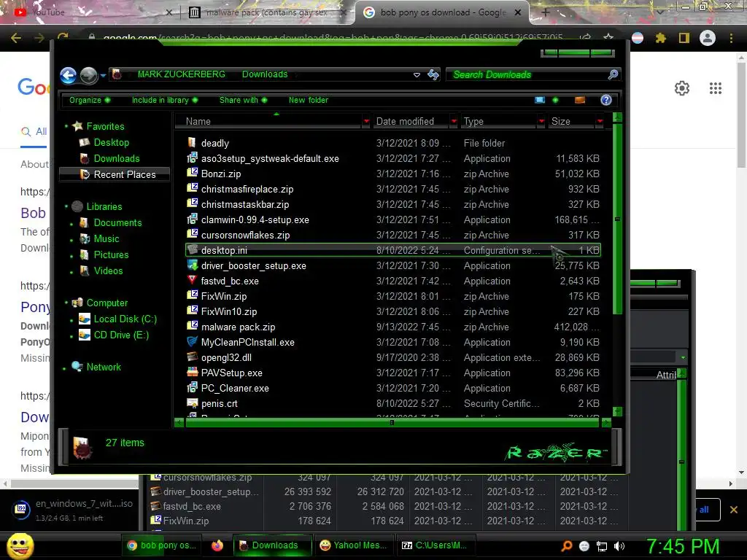The image size is (747, 560).
Task: Open the Chrome profile avatar icon
Action: (708, 38)
